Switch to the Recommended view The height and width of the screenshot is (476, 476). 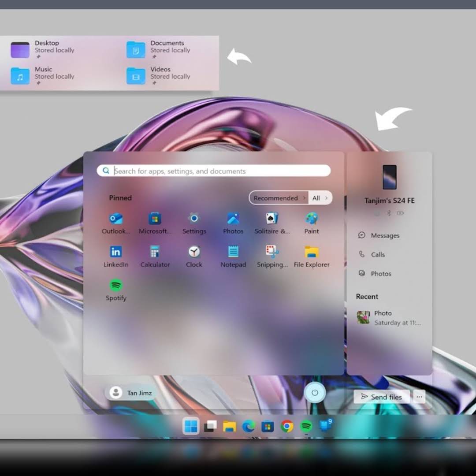(279, 198)
